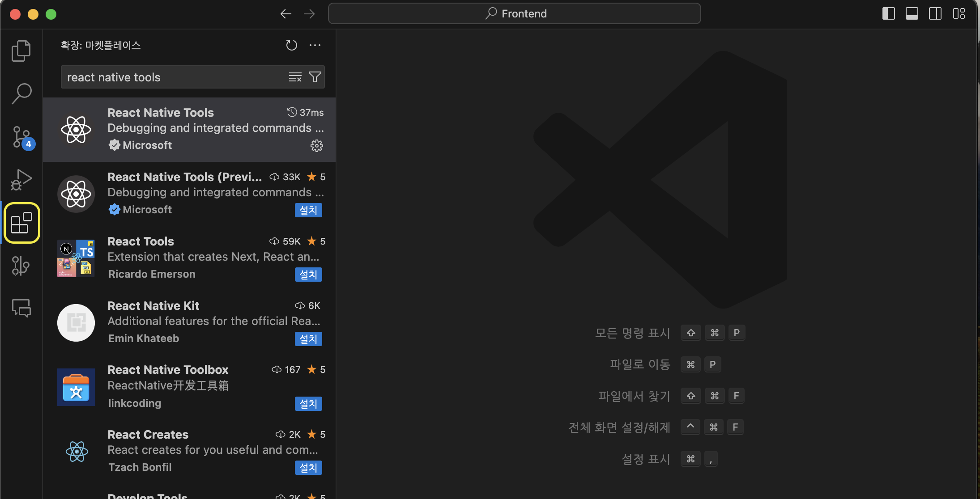Viewport: 980px width, 499px height.
Task: Open Views and More Actions ellipsis menu
Action: click(315, 45)
